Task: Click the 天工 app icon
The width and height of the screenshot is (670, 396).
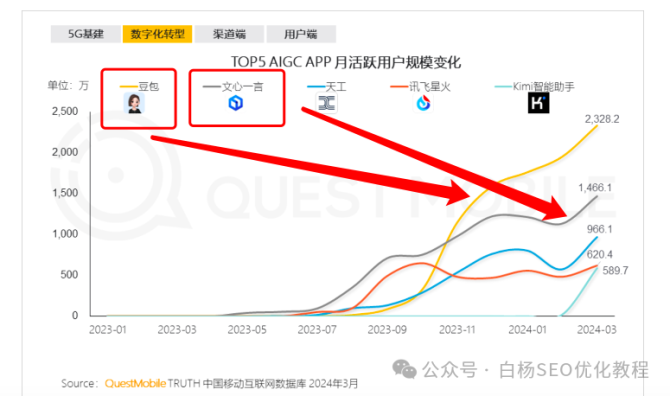Action: (x=326, y=103)
